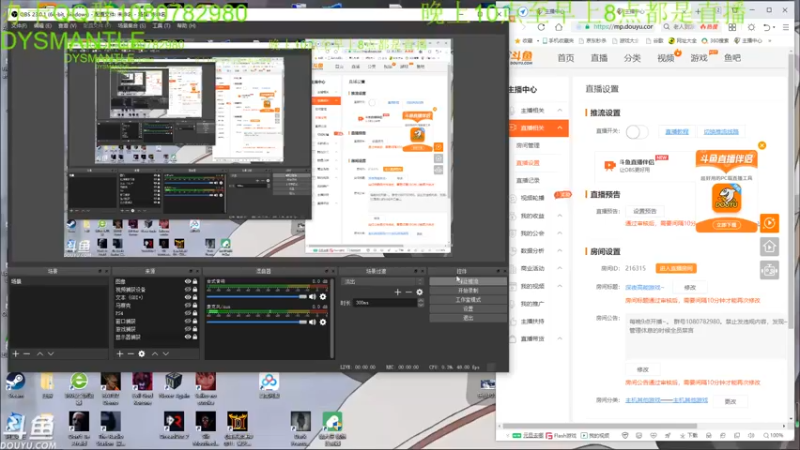Screen dimensions: 800x450
Task: Expand the 我的视频 sidebar section
Action: tap(560, 286)
